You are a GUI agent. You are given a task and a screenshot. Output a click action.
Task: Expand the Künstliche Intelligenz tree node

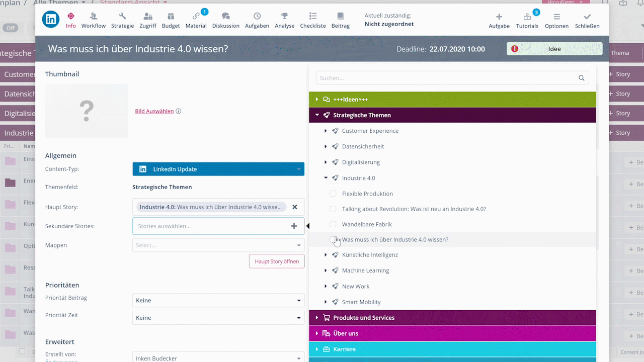point(326,255)
